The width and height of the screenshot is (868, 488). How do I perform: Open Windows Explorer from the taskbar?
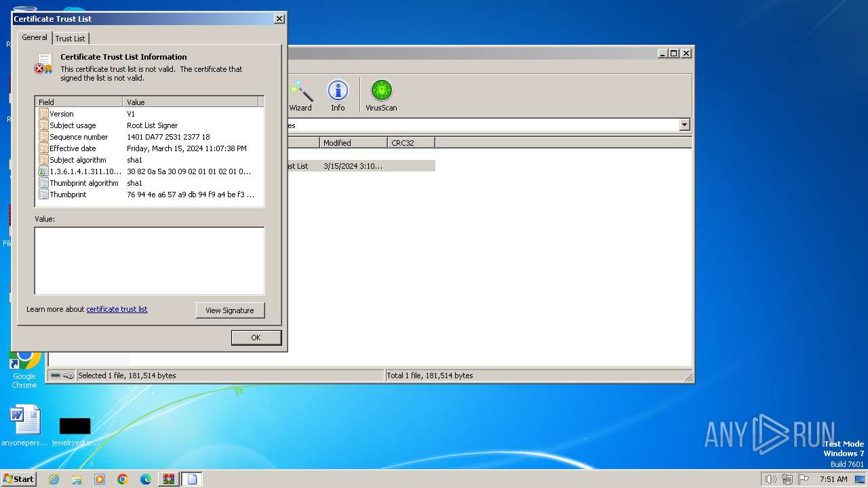(x=77, y=479)
